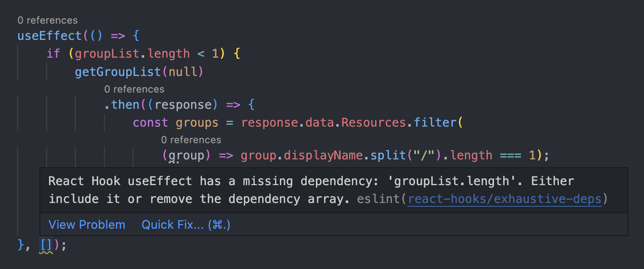Open the react-hooks/exhaustive-deps rule link

point(504,199)
